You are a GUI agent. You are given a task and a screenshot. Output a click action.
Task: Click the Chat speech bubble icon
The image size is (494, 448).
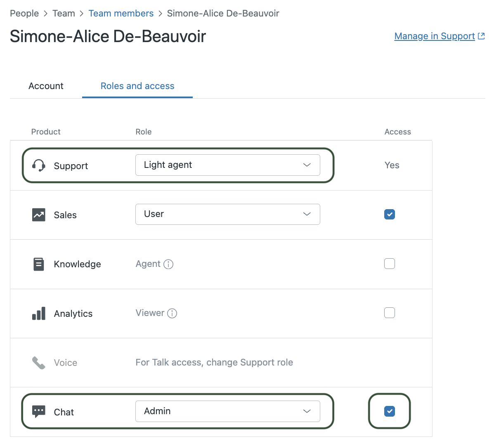coord(38,411)
